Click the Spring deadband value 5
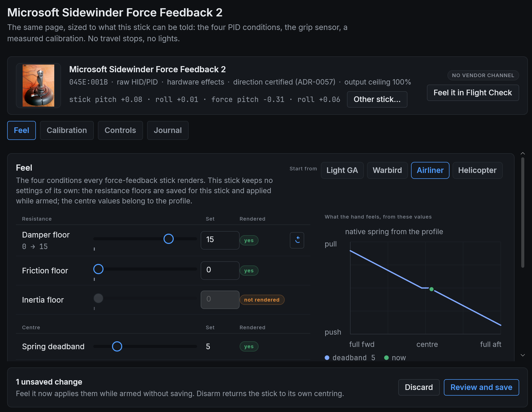The height and width of the screenshot is (412, 532). [x=208, y=346]
